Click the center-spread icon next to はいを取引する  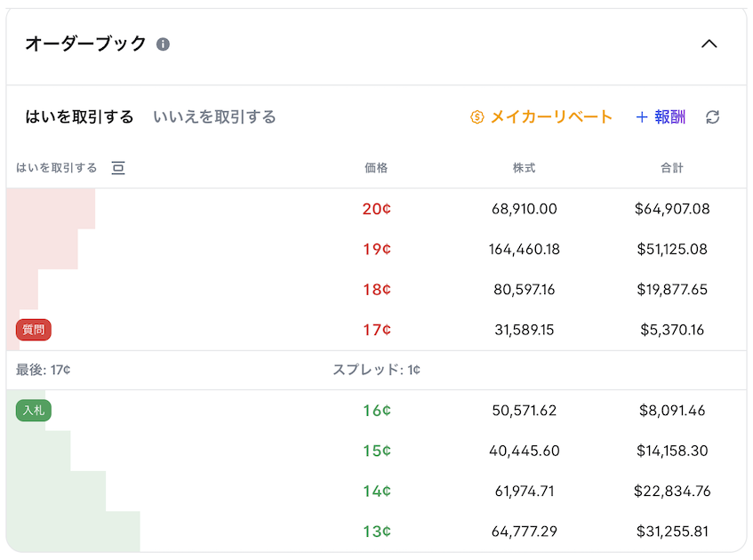click(118, 168)
